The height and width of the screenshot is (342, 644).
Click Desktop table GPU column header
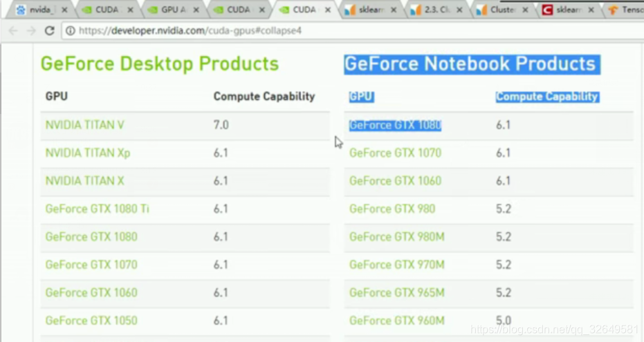coord(56,96)
